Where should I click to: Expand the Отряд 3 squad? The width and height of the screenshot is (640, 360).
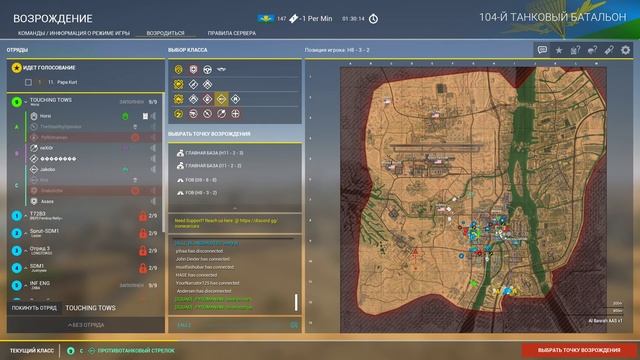26,250
